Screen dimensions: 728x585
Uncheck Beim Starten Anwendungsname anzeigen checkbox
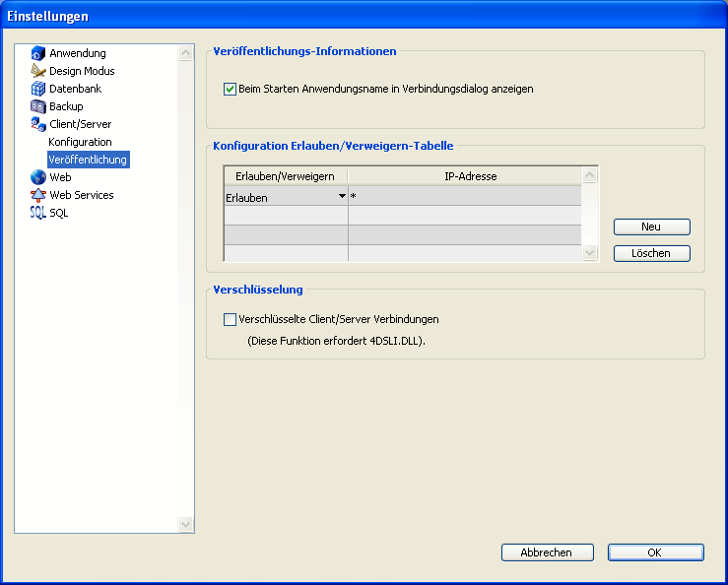pos(231,89)
